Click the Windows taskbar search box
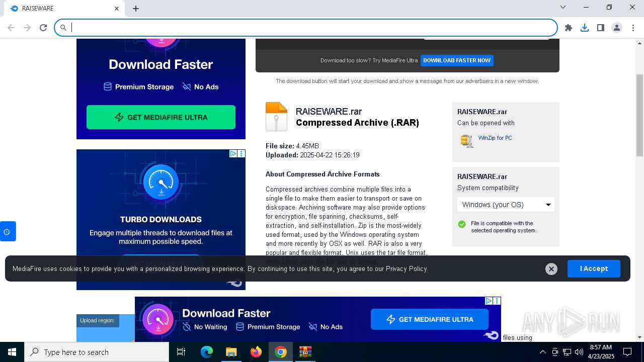The width and height of the screenshot is (644, 362). tap(97, 352)
